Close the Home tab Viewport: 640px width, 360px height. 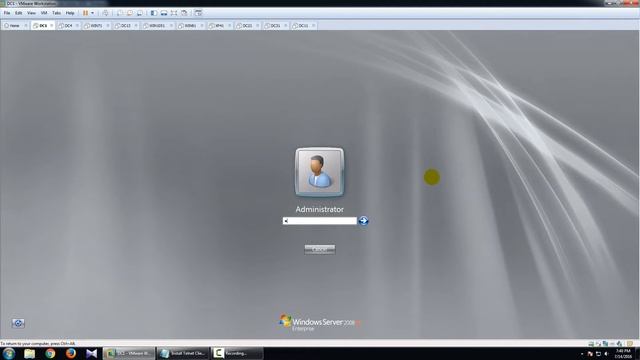pyautogui.click(x=25, y=26)
